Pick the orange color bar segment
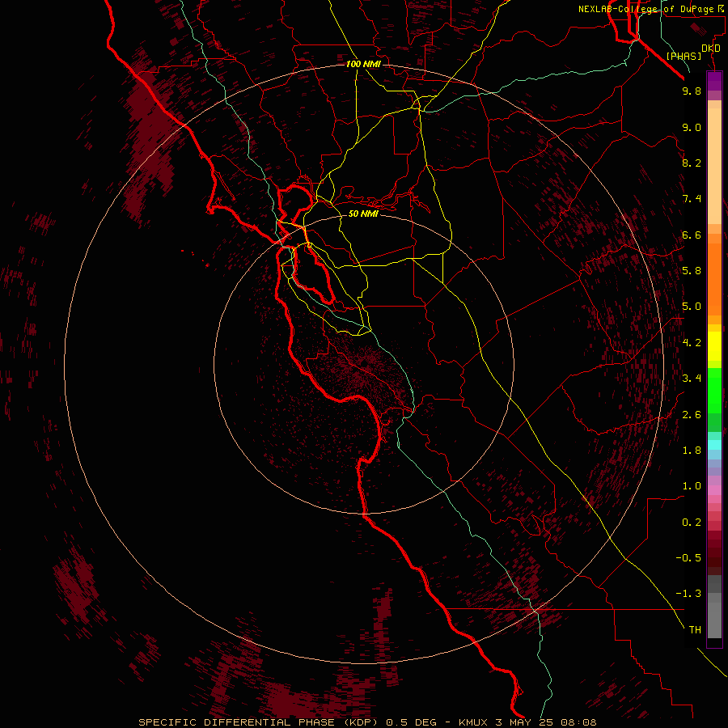This screenshot has width=728, height=728. [714, 279]
